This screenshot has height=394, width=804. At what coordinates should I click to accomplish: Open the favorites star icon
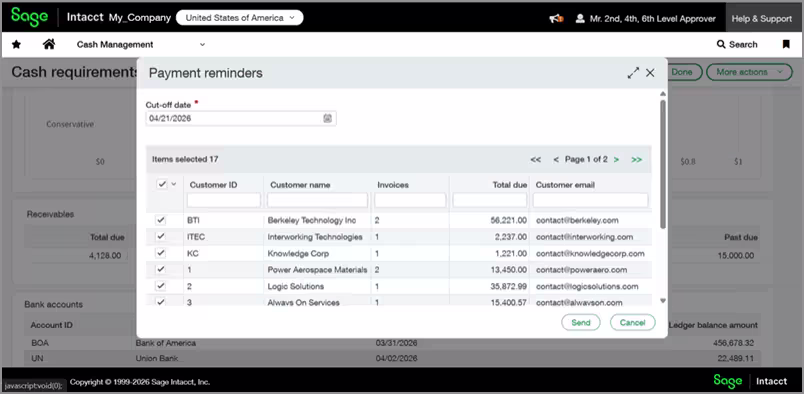(x=16, y=45)
